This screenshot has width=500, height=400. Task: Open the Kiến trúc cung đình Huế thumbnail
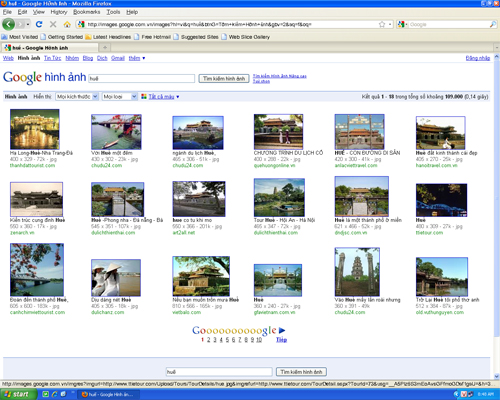[36, 199]
